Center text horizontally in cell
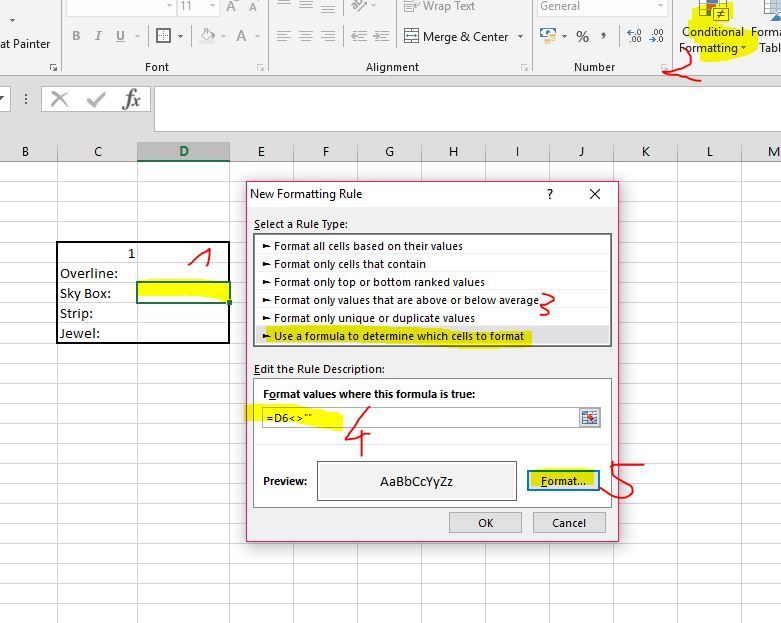The height and width of the screenshot is (623, 781). 306,36
